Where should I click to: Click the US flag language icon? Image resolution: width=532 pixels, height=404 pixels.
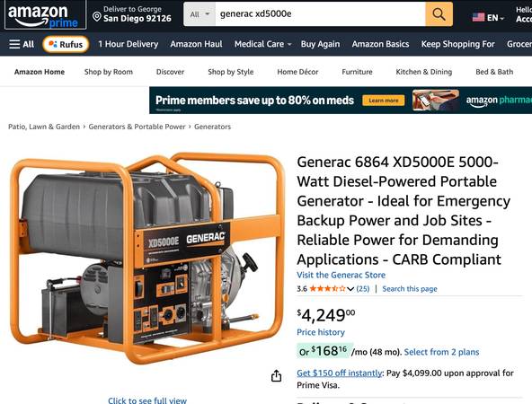pos(478,17)
